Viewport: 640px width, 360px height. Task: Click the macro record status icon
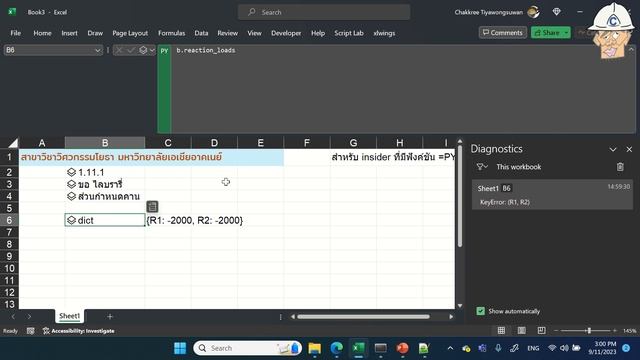31,331
